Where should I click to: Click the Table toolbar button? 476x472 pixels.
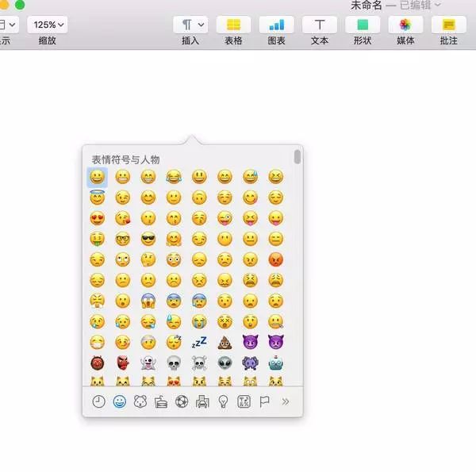click(233, 25)
